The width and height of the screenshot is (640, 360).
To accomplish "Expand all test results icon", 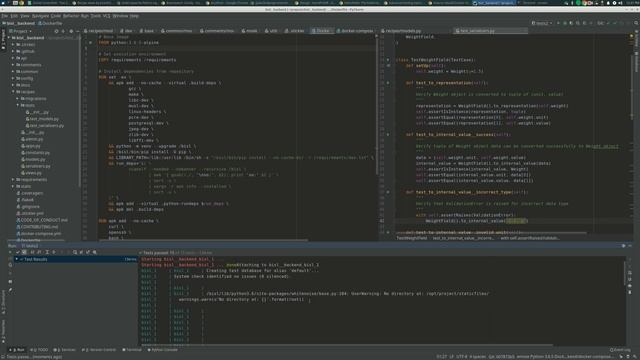I will pos(46,252).
